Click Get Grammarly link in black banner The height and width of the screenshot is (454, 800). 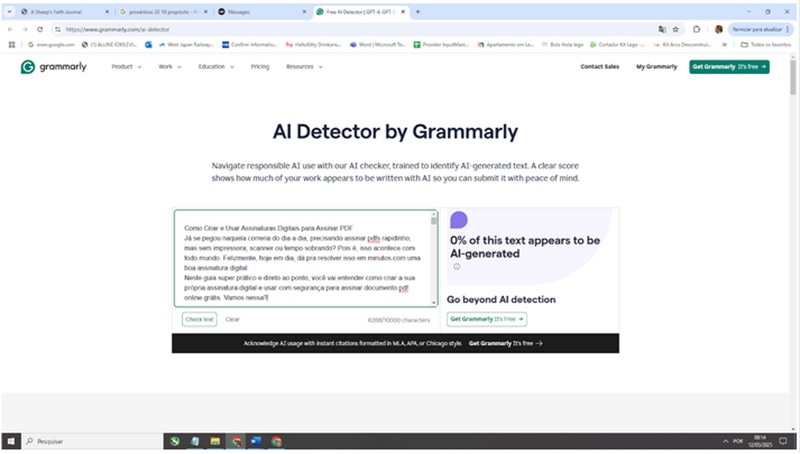coord(506,343)
